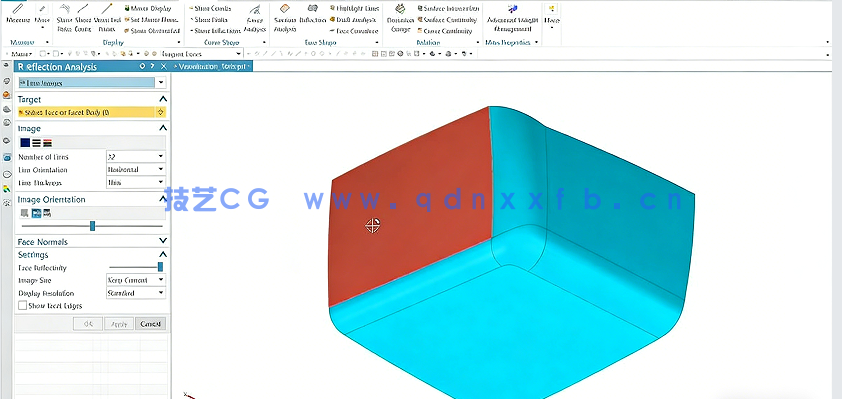
Task: Open the More dropdown in the ribbon
Action: tap(551, 16)
